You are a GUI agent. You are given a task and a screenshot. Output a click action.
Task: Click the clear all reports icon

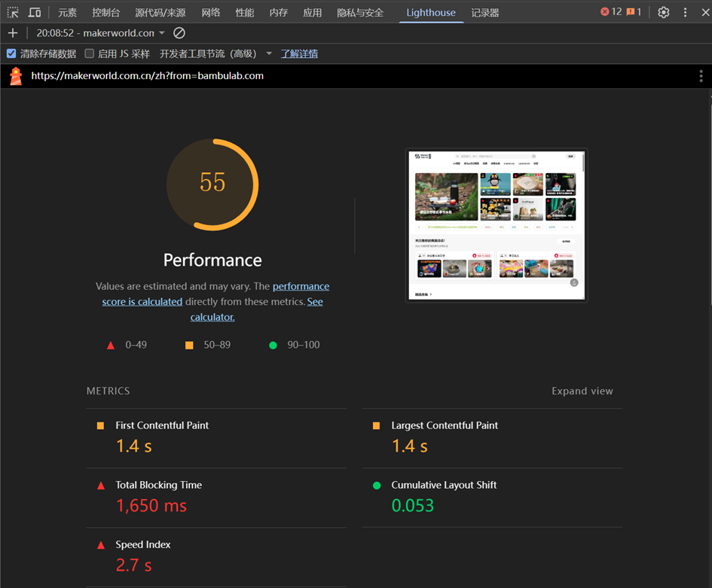click(x=179, y=32)
